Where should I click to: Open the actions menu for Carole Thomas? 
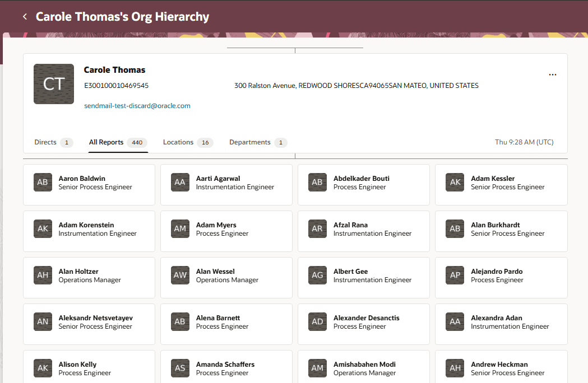pyautogui.click(x=553, y=74)
